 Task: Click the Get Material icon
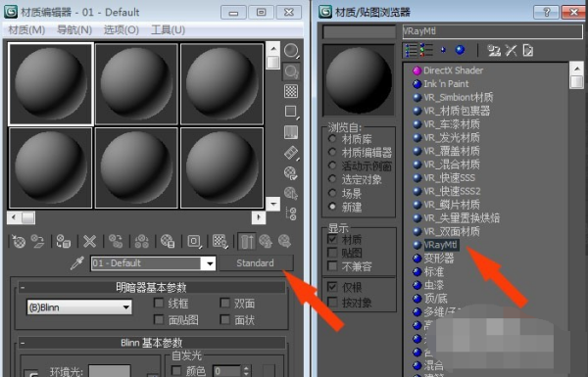pos(19,241)
